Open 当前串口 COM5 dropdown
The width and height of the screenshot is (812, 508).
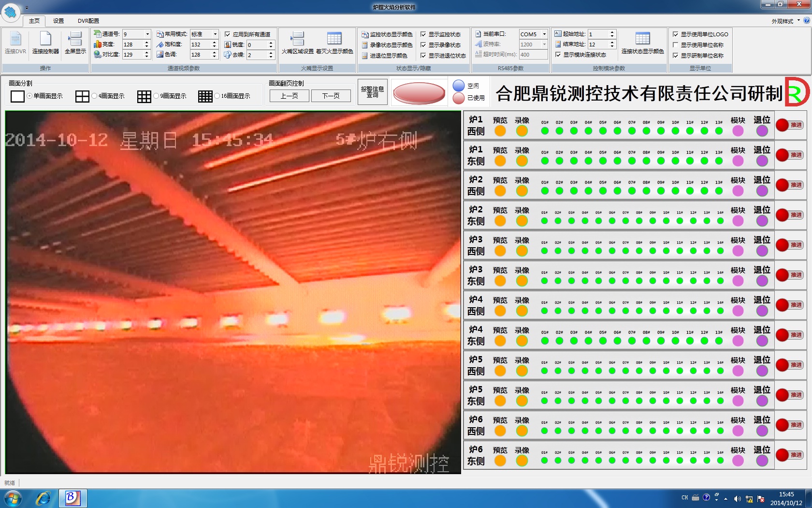(544, 34)
